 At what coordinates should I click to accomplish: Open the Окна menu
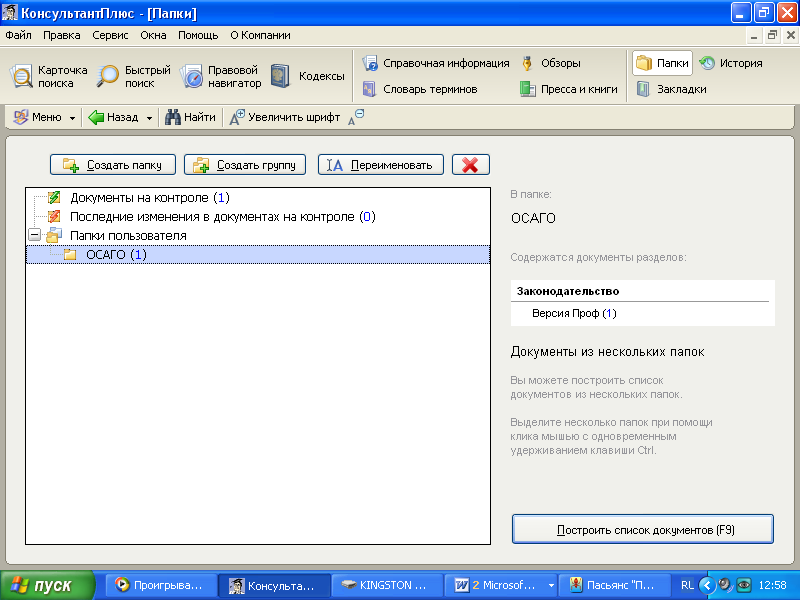tap(153, 35)
